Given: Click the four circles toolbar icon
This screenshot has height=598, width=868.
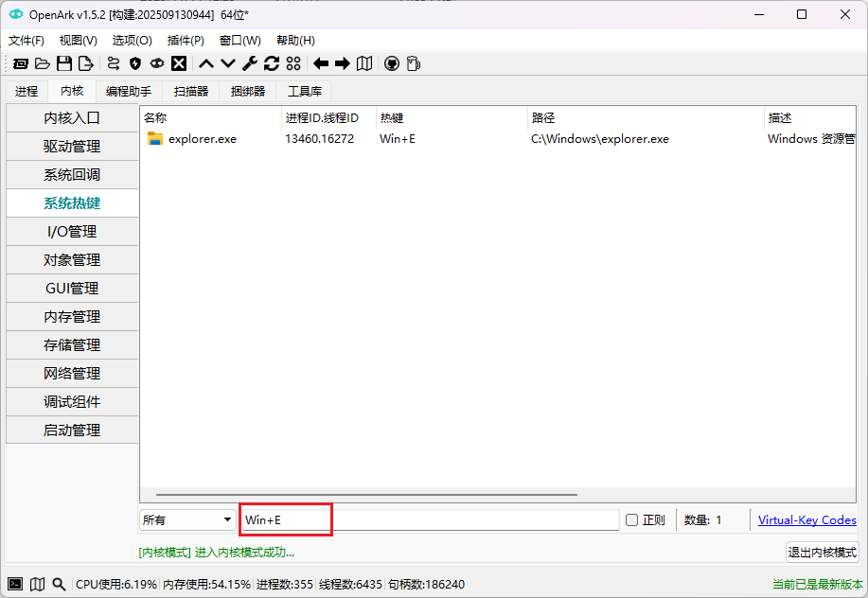Looking at the screenshot, I should [x=293, y=63].
